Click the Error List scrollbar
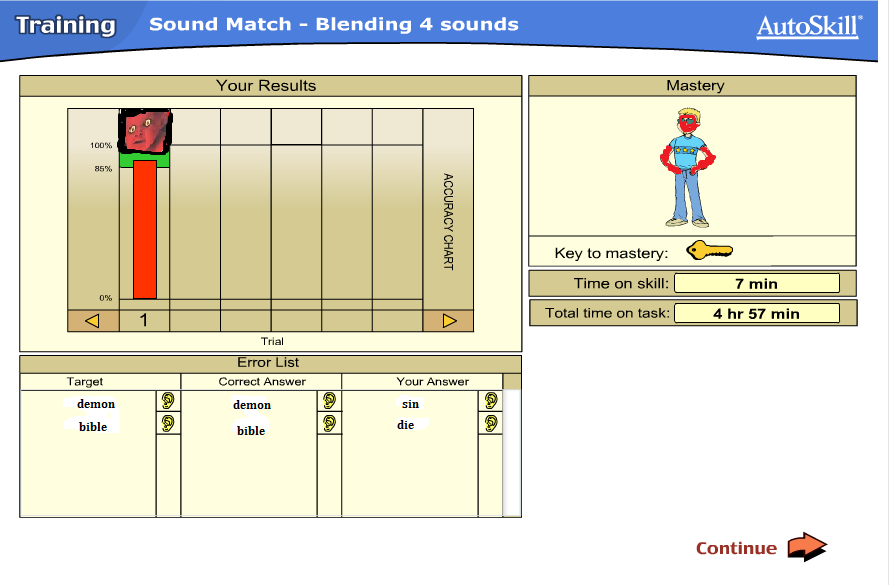The width and height of the screenshot is (890, 585). 512,452
